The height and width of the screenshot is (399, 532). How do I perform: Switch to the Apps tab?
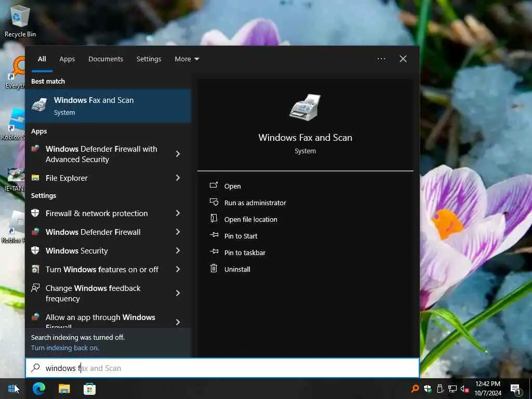click(67, 59)
